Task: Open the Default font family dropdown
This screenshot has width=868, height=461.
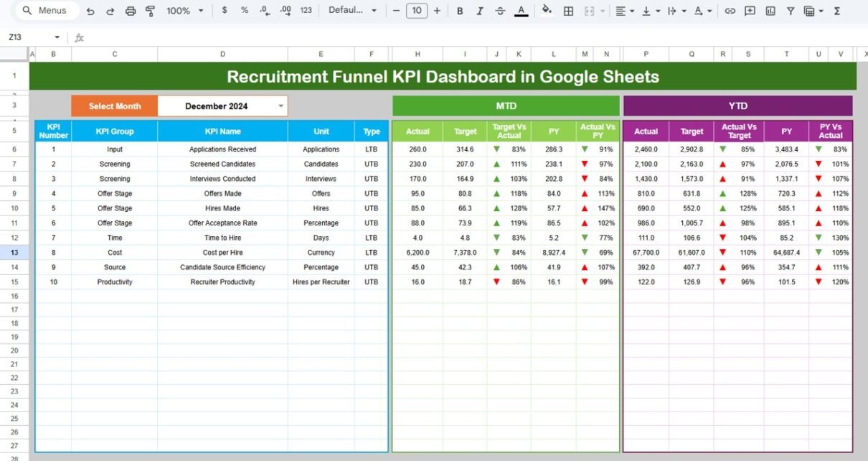Action: (x=353, y=11)
